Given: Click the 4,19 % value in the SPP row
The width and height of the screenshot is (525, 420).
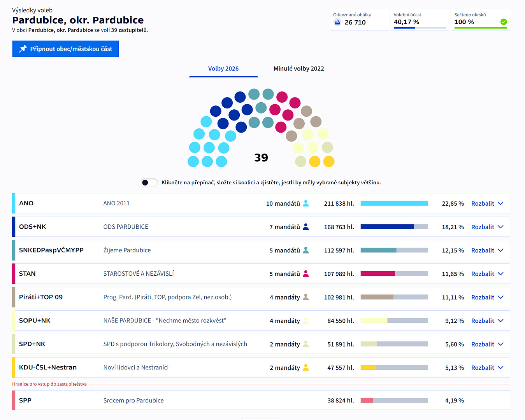Looking at the screenshot, I should point(455,400).
